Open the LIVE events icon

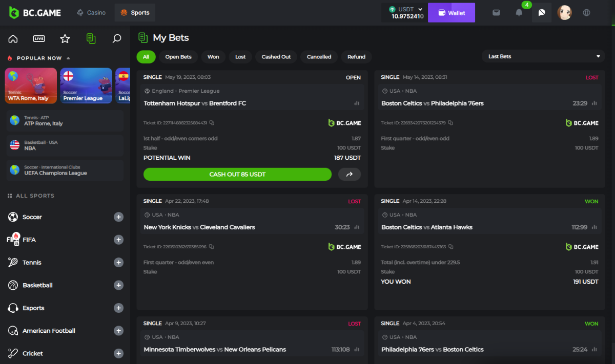tap(39, 39)
